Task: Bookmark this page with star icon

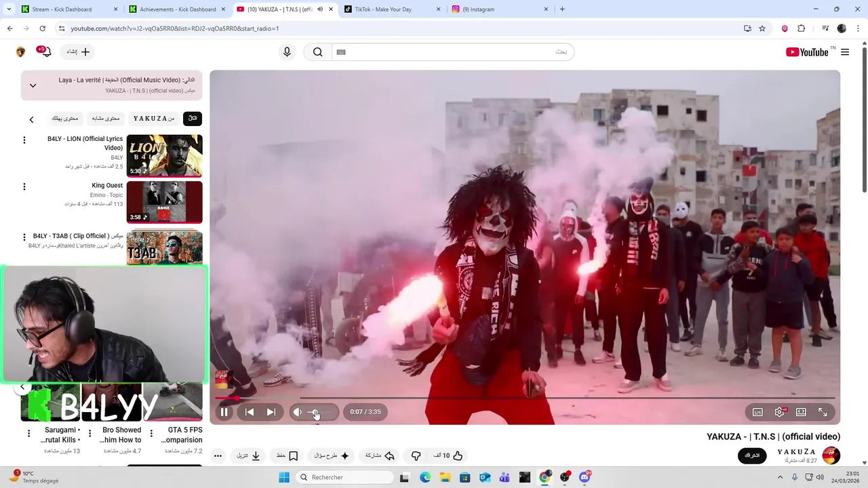Action: (762, 28)
